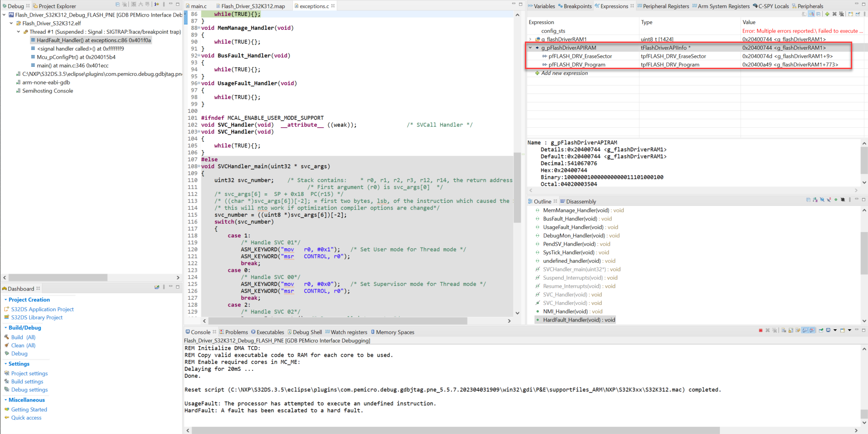Collapse all items in the Expressions view
The image size is (868, 434).
[x=818, y=14]
